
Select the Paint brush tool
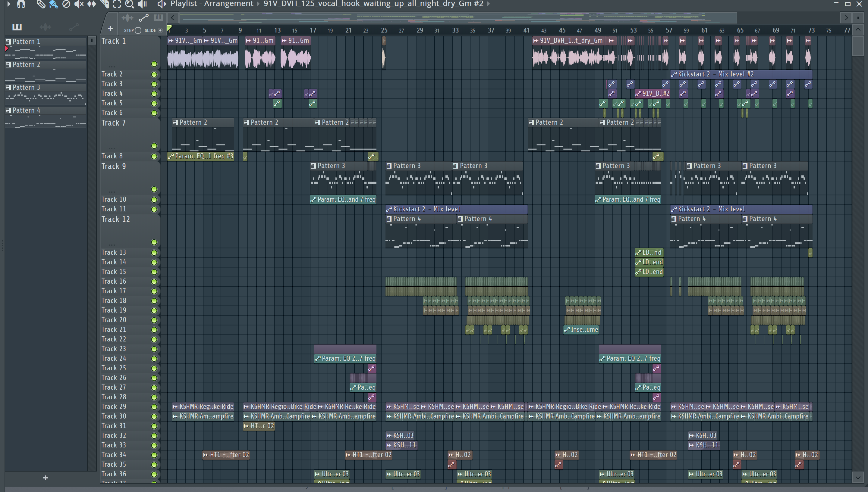click(53, 4)
